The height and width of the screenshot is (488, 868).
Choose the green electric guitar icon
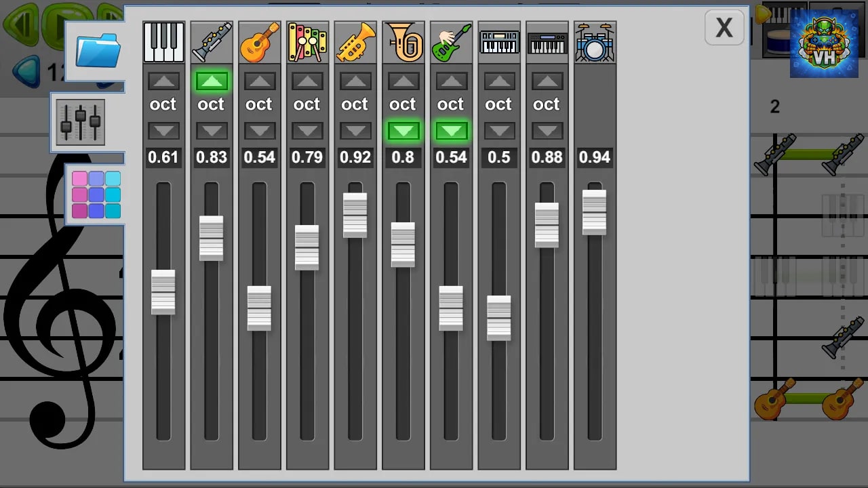pos(451,42)
